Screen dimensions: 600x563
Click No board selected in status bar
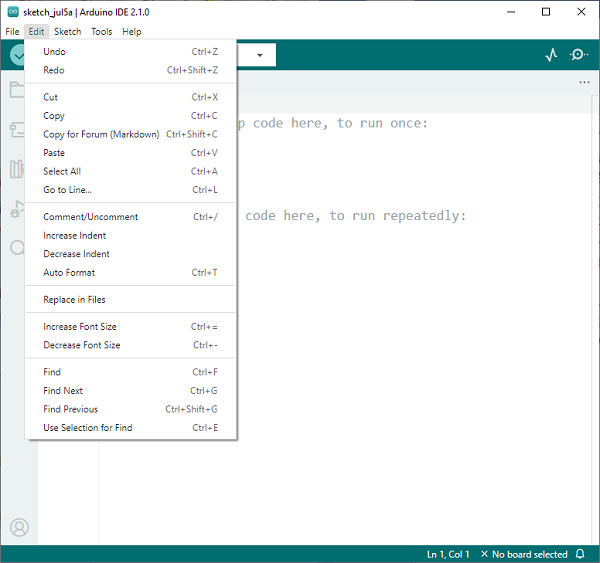pos(524,554)
